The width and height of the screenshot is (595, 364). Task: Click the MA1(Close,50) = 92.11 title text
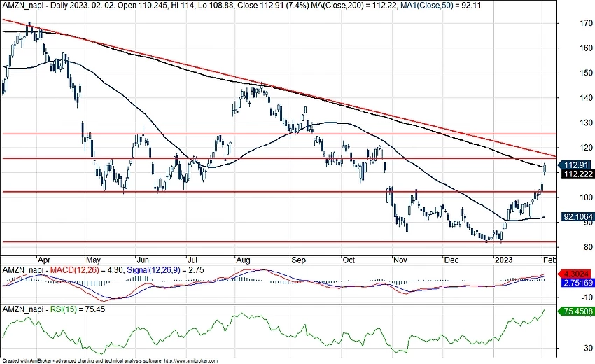tap(440, 6)
